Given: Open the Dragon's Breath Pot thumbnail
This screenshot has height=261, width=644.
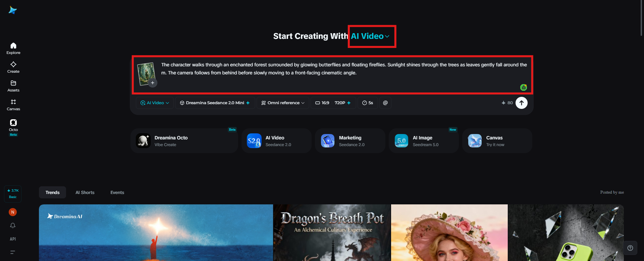Looking at the screenshot, I should [x=332, y=233].
